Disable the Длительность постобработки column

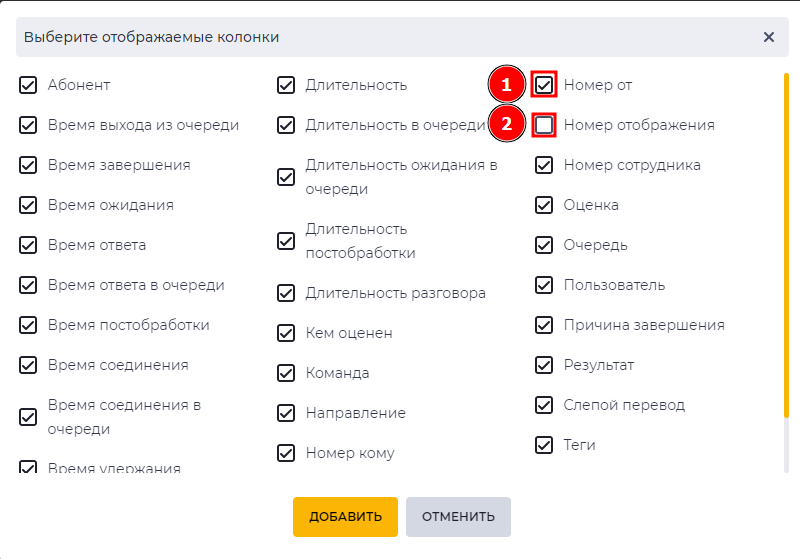[x=286, y=241]
